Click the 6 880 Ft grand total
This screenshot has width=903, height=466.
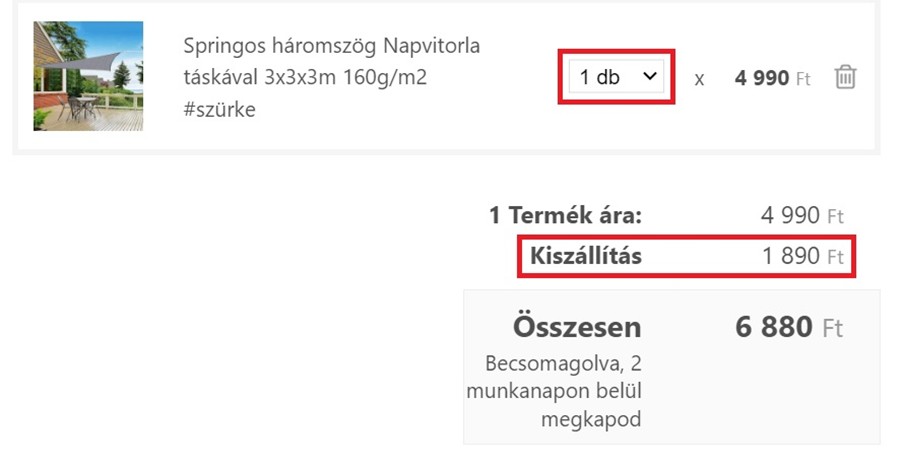coord(789,327)
